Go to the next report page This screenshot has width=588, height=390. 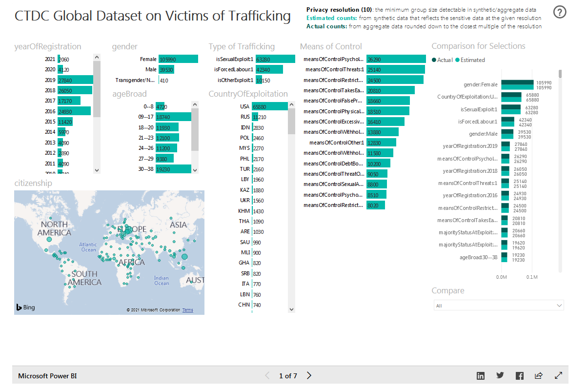pyautogui.click(x=309, y=375)
